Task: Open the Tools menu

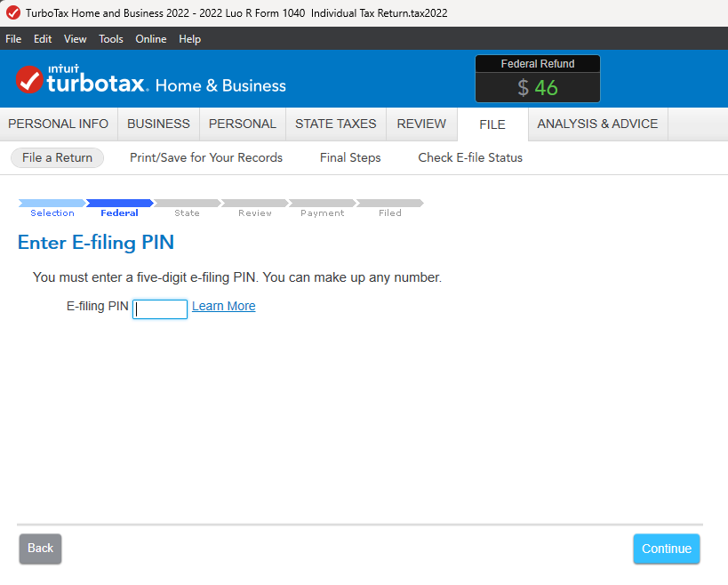Action: point(111,39)
